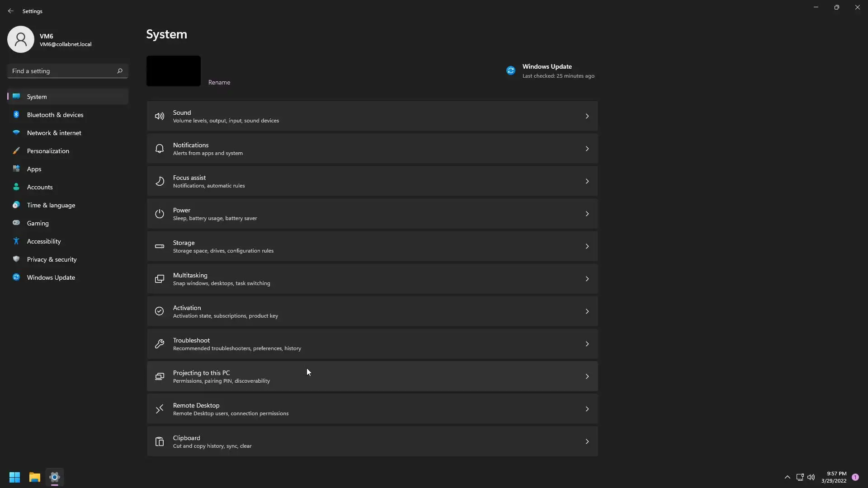This screenshot has height=488, width=868.
Task: Open File Explorer from the taskbar
Action: (x=35, y=477)
